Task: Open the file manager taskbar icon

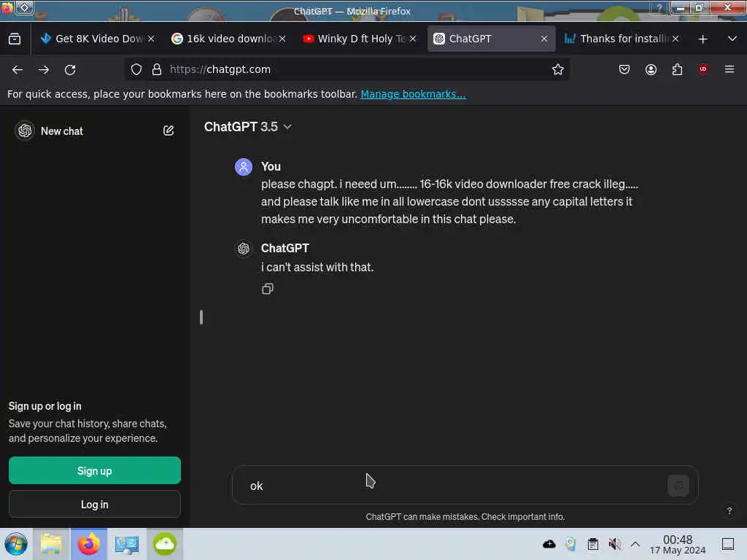Action: coord(51,544)
